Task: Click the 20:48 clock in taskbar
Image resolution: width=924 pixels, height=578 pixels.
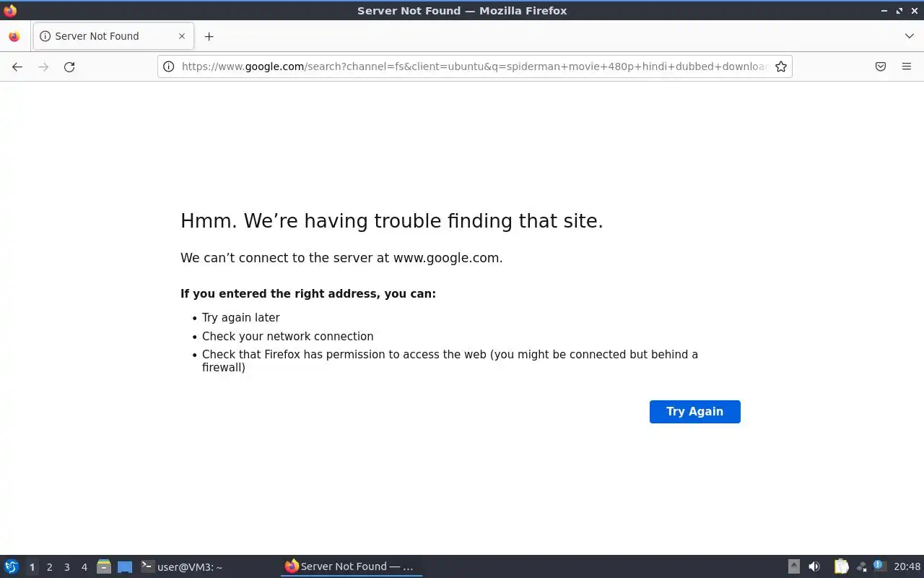Action: tap(907, 566)
